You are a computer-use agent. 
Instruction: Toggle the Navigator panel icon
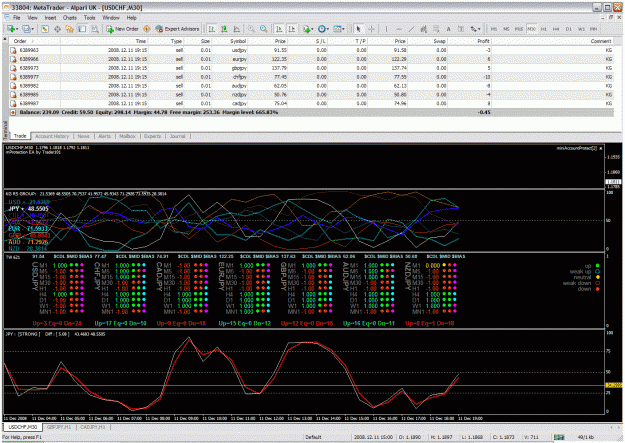point(70,29)
